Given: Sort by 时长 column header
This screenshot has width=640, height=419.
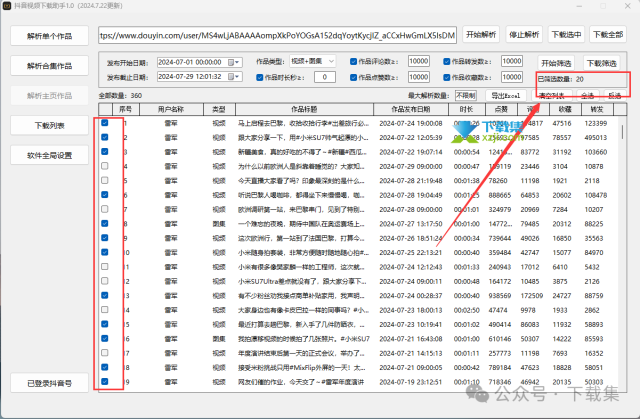Looking at the screenshot, I should (467, 109).
